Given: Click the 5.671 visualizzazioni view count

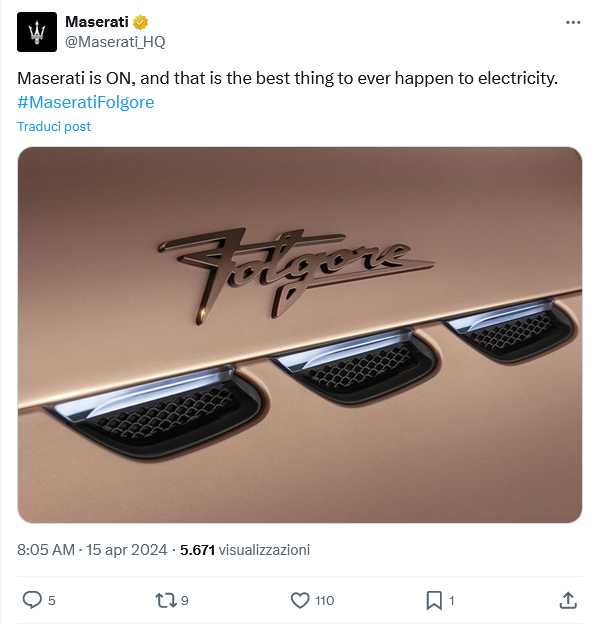Looking at the screenshot, I should coord(245,550).
